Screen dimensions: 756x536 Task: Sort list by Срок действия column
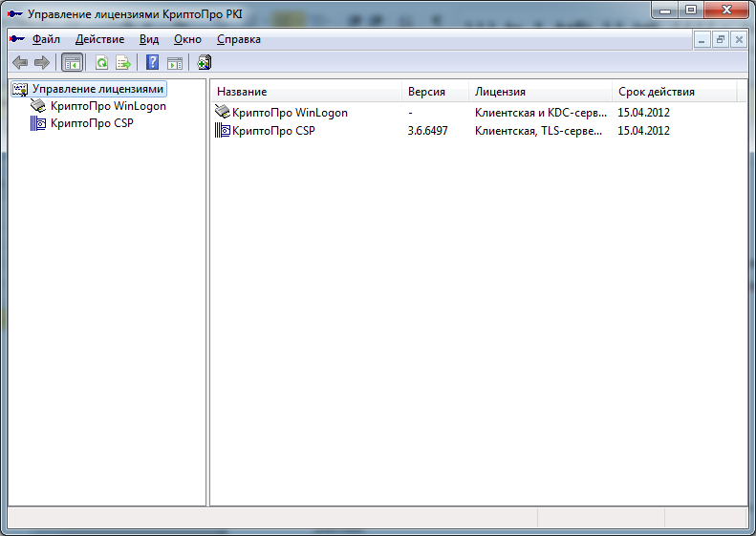[x=674, y=92]
